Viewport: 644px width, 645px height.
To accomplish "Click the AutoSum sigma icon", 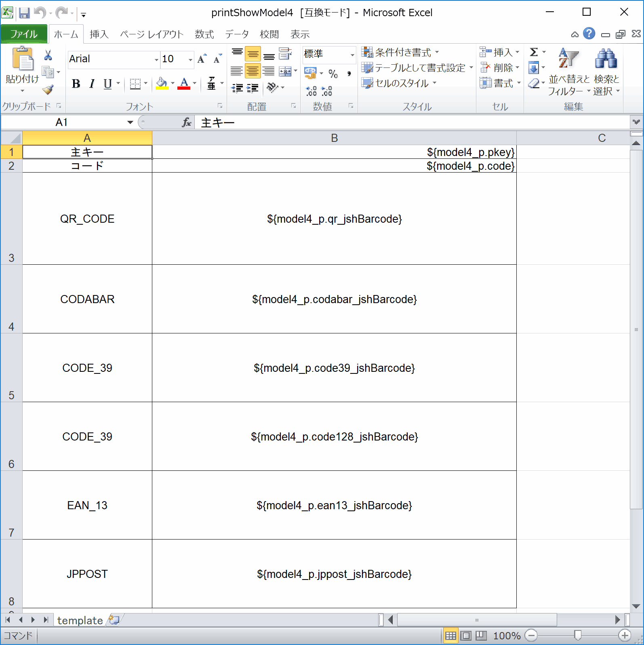I will pos(534,52).
